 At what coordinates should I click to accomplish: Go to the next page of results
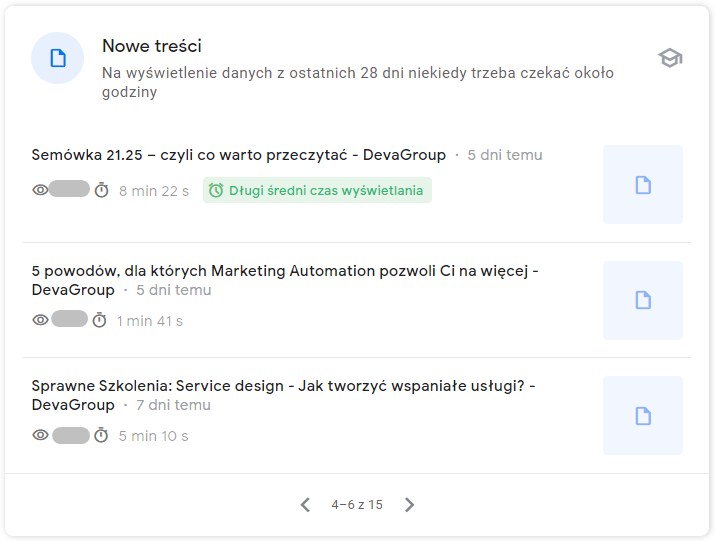[x=409, y=505]
